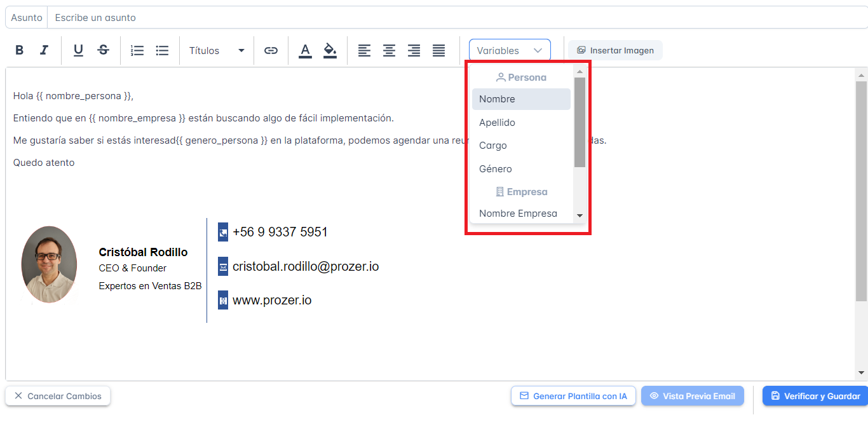Open the Títulos heading dropdown
Screen dimensions: 868x429
click(x=216, y=50)
